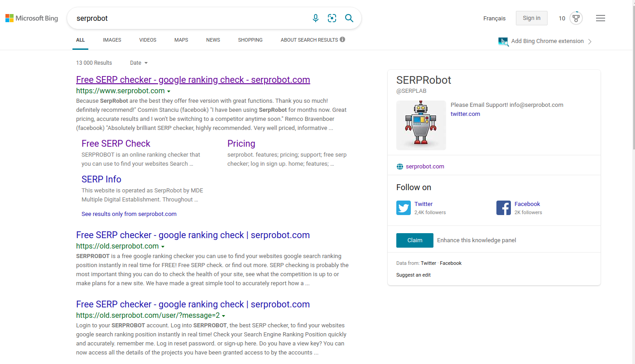This screenshot has width=635, height=364.
Task: Open the Pricing sitelink
Action: (241, 144)
